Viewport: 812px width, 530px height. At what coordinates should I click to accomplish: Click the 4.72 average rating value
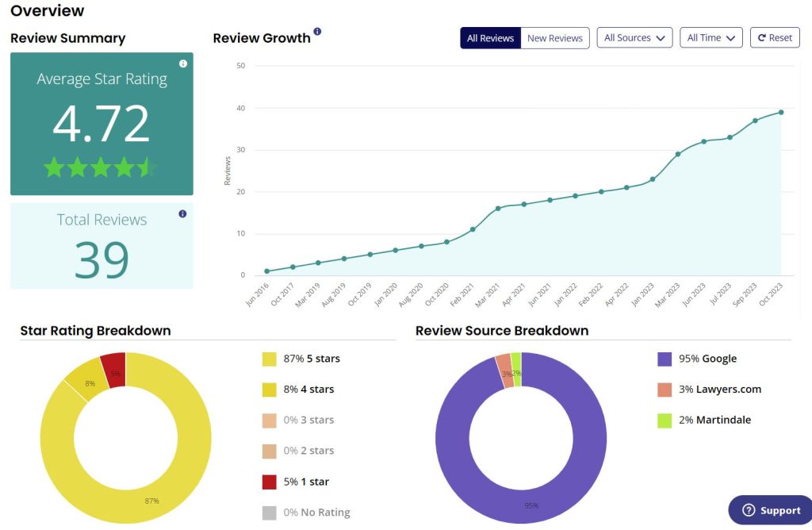[101, 123]
